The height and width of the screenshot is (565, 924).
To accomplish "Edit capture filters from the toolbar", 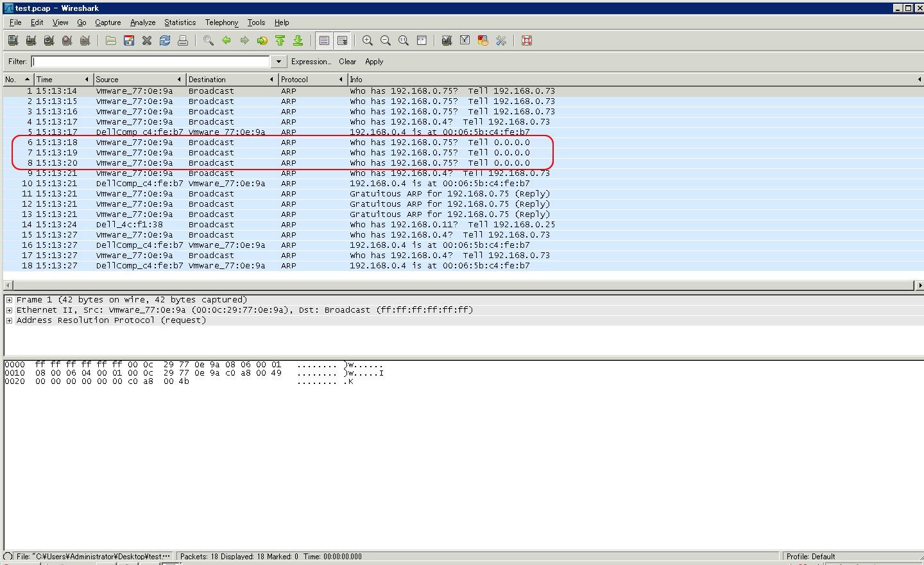I will [x=447, y=40].
